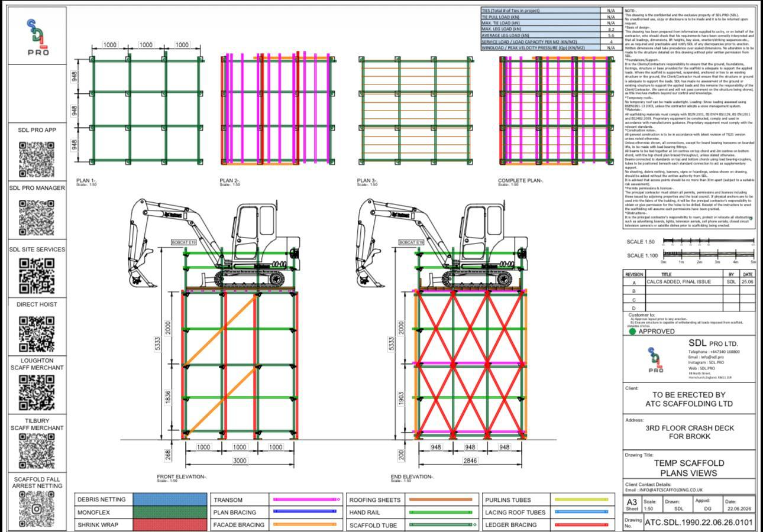Click the 'MAX. LEG LOAD (kN)' table row

551,29
